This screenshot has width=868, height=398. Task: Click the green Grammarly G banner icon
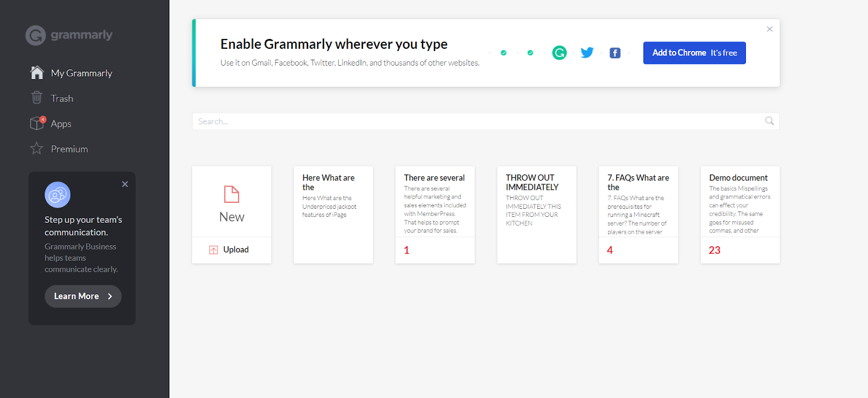click(559, 53)
